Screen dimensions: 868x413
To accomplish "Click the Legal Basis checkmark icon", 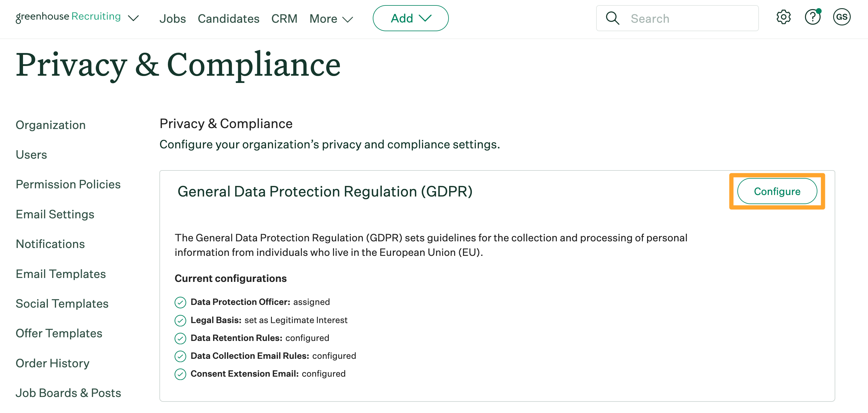I will [180, 320].
